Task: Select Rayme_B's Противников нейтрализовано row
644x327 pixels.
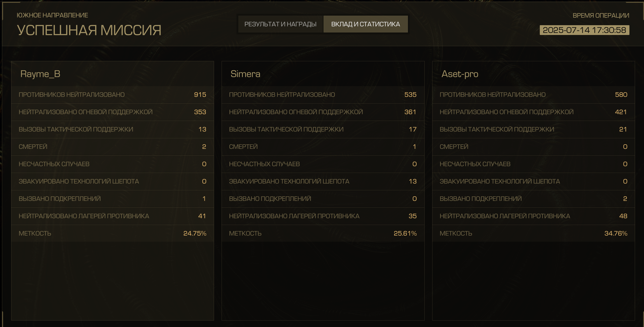Action: [x=112, y=95]
